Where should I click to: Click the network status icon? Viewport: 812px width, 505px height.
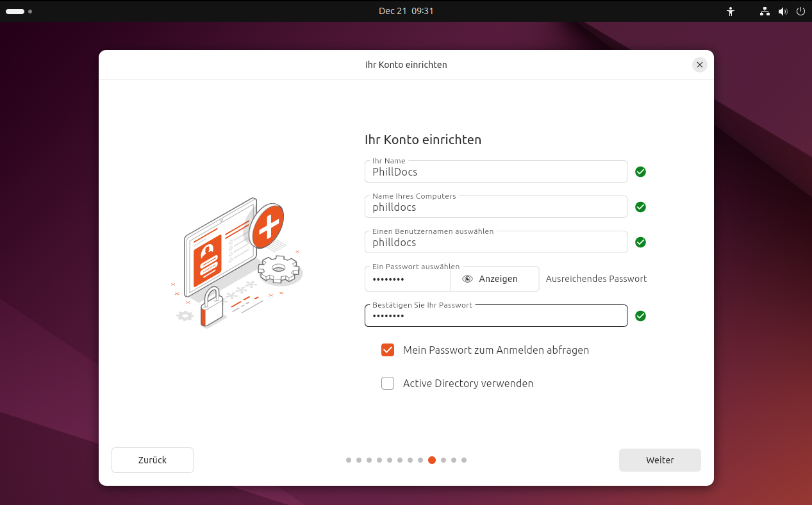point(764,11)
